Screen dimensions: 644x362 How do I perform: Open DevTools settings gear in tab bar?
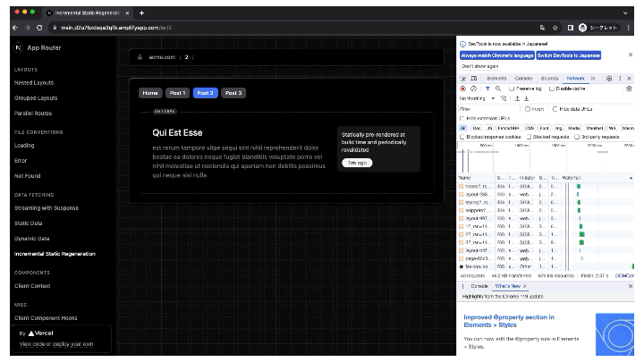[x=609, y=79]
